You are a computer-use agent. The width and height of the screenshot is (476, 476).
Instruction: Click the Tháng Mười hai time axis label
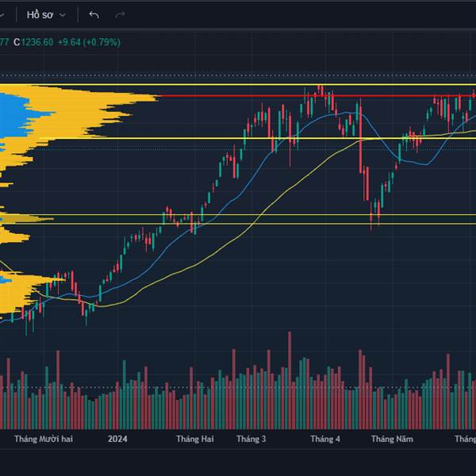coord(44,439)
